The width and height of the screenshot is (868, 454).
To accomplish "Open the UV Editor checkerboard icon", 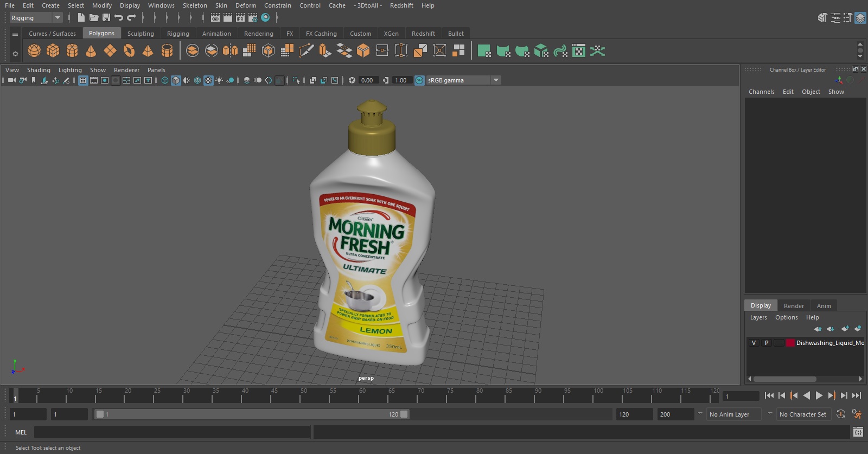I will [579, 51].
